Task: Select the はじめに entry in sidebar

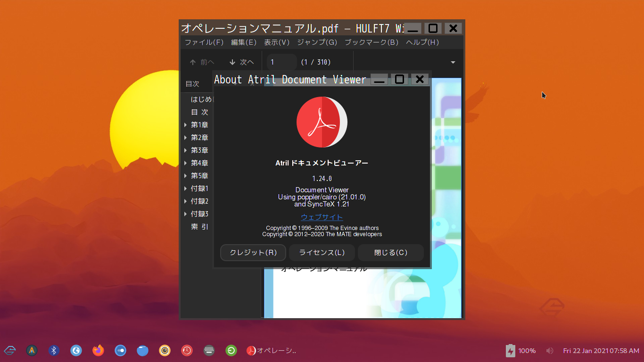Action: click(202, 99)
